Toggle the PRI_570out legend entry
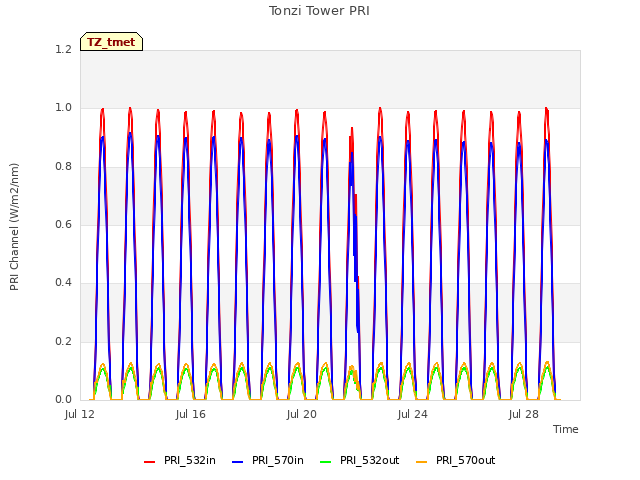The image size is (640, 480). (x=456, y=461)
